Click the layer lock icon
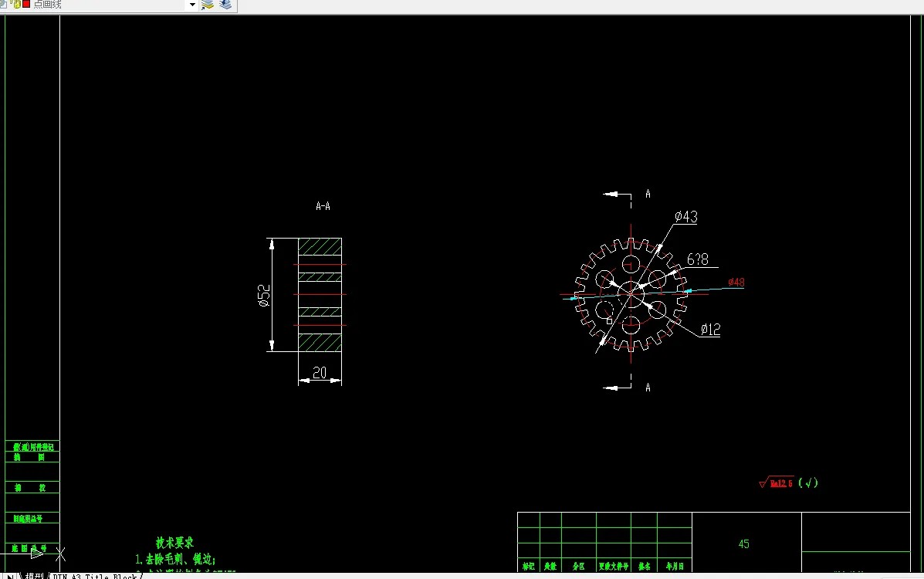Viewport: 924px width, 579px height. [x=16, y=4]
